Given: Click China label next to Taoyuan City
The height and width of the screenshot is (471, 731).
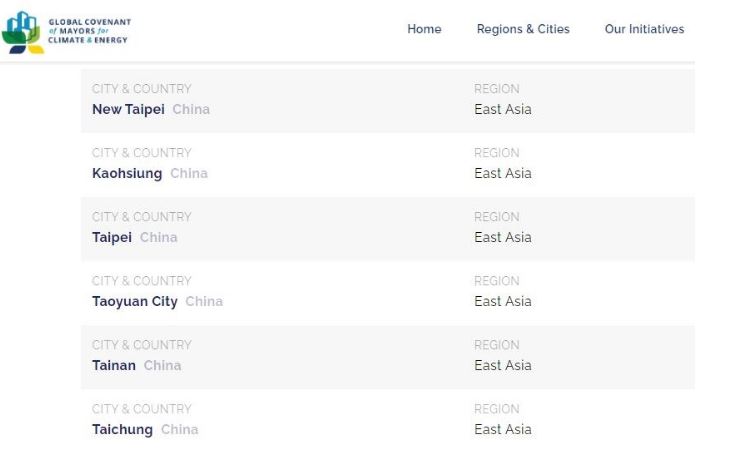Looking at the screenshot, I should click(x=204, y=301).
